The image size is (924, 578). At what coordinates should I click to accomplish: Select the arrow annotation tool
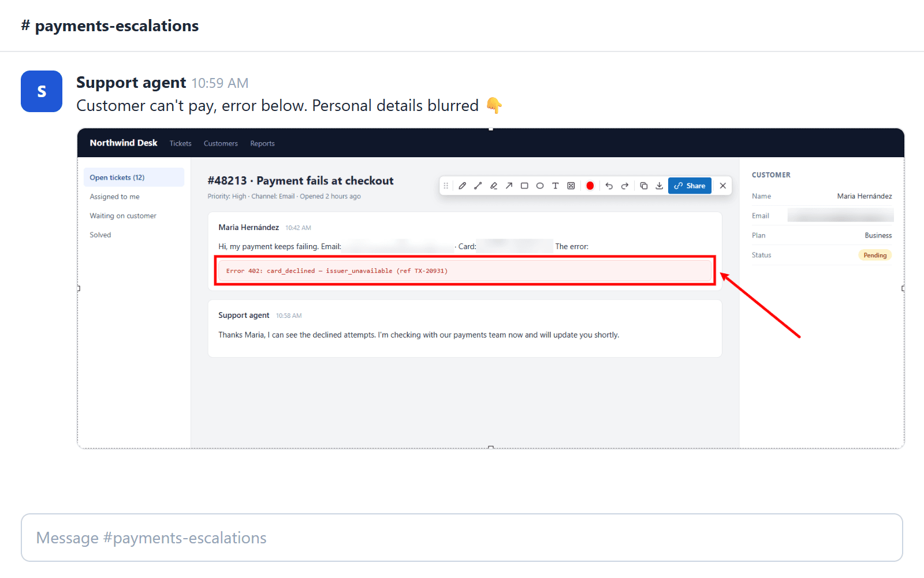click(x=509, y=186)
